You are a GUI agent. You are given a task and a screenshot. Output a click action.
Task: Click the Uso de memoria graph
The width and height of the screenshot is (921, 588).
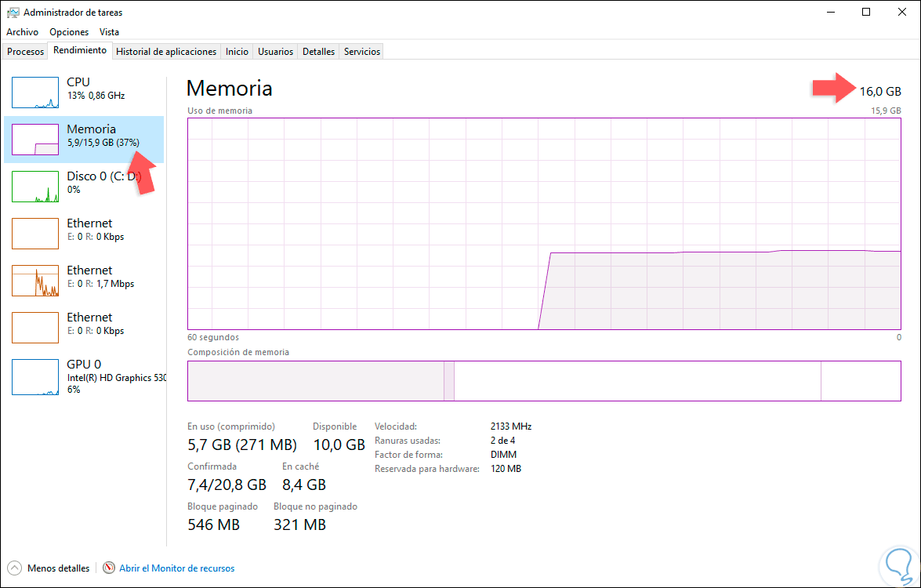544,223
